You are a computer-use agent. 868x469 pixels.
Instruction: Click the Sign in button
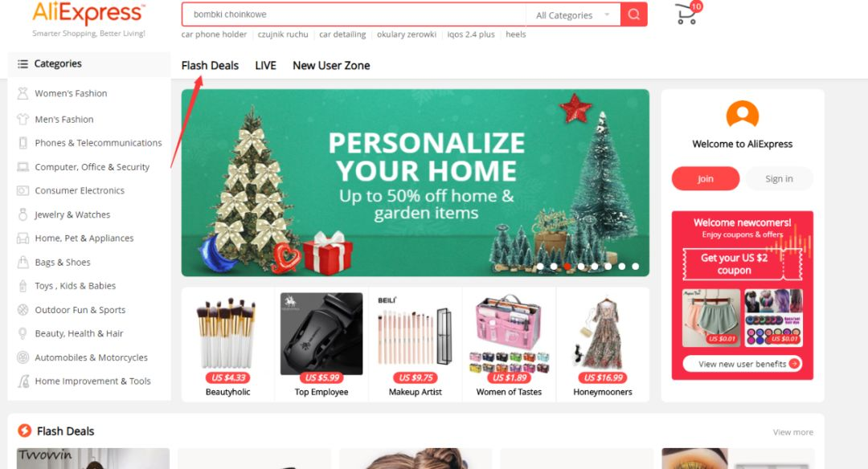click(779, 178)
